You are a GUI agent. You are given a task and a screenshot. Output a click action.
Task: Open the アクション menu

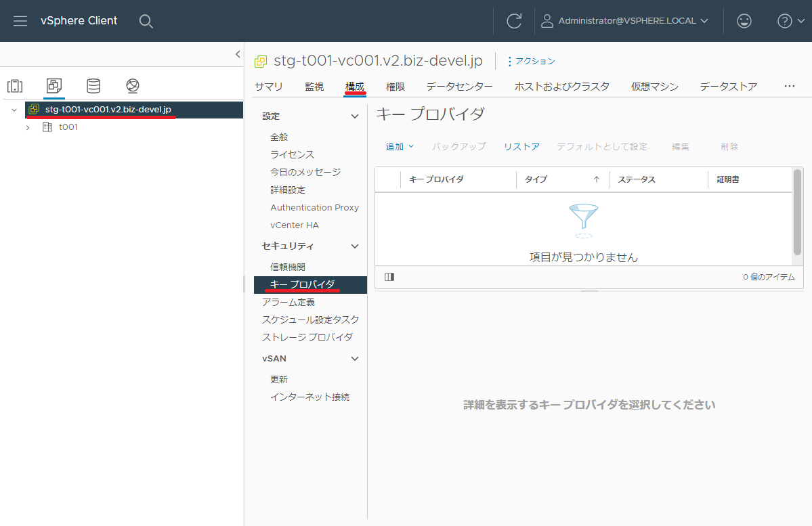pos(532,61)
